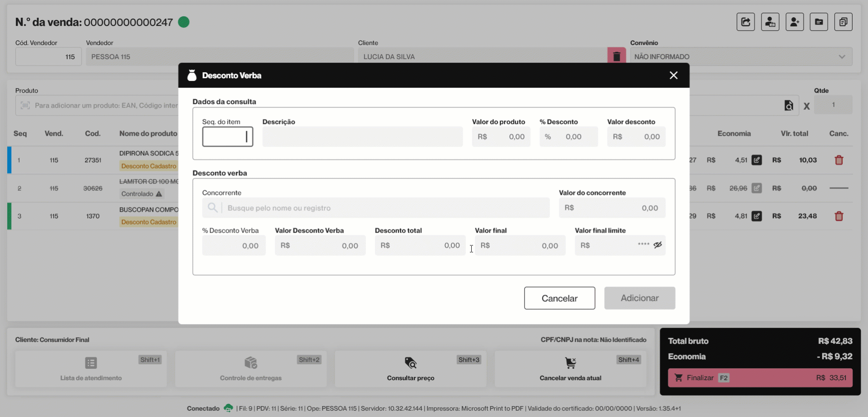Click the copy documents icon at top right

point(843,22)
